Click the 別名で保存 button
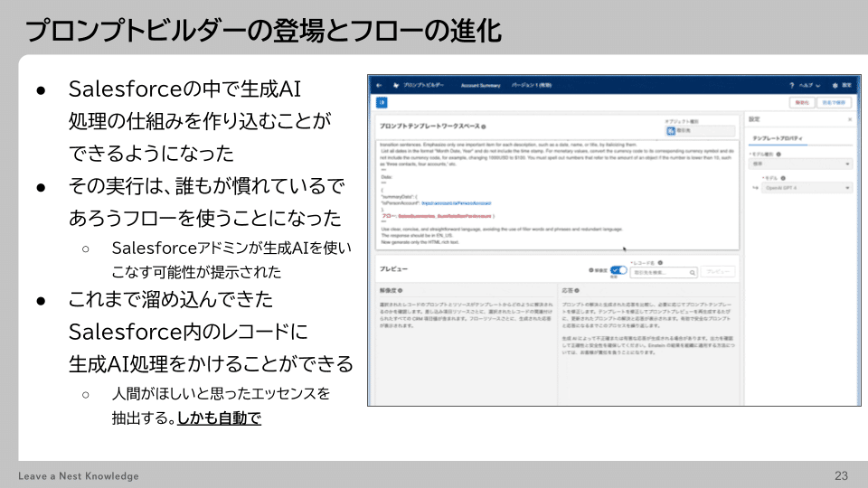Viewport: 868px width, 488px height. point(834,103)
